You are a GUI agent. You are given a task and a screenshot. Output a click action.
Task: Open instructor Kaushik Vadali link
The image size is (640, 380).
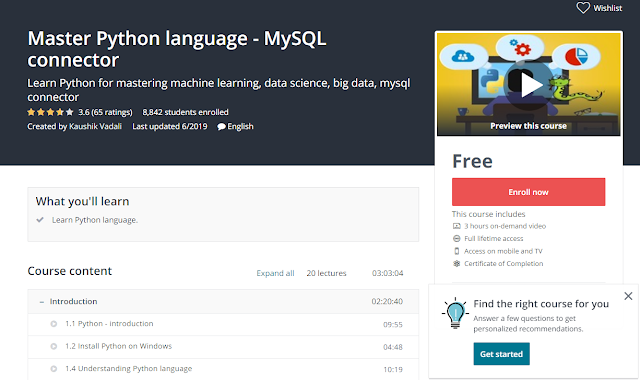(x=95, y=126)
